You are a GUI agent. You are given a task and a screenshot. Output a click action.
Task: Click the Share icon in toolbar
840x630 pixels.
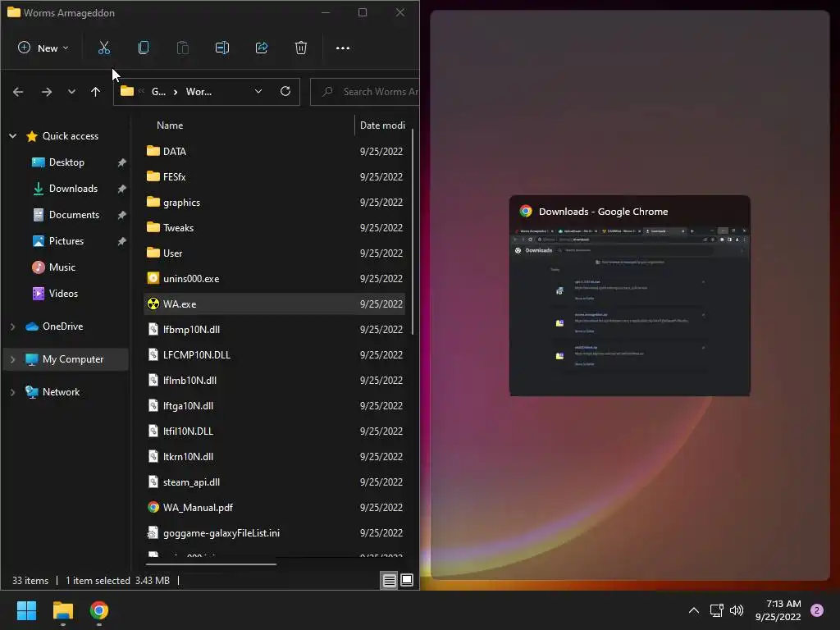pos(262,48)
